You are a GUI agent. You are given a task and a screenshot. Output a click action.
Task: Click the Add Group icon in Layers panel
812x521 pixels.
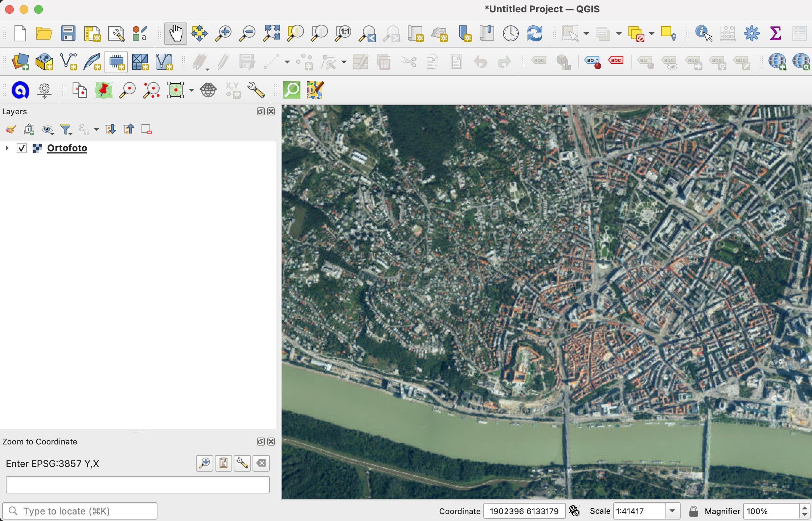(x=29, y=129)
